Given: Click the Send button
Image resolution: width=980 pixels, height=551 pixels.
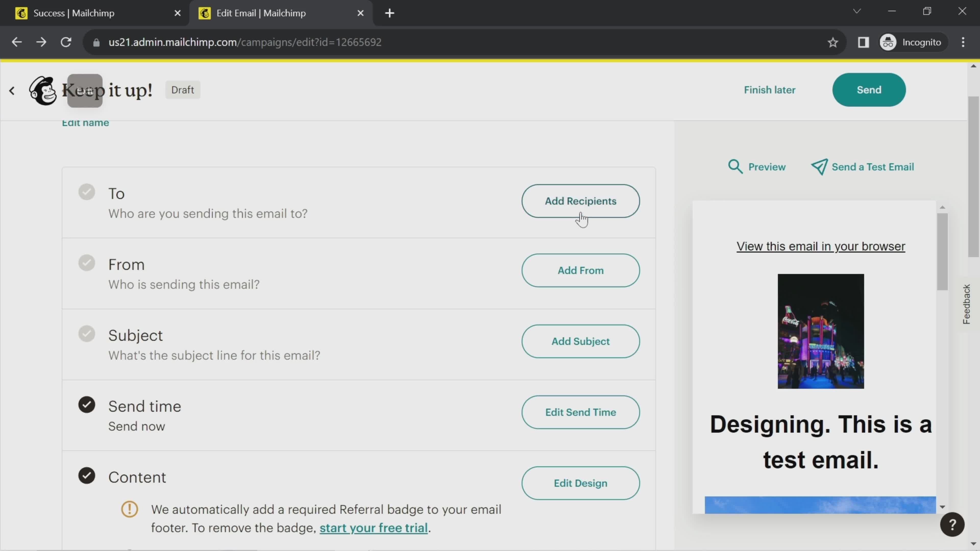Looking at the screenshot, I should (869, 90).
